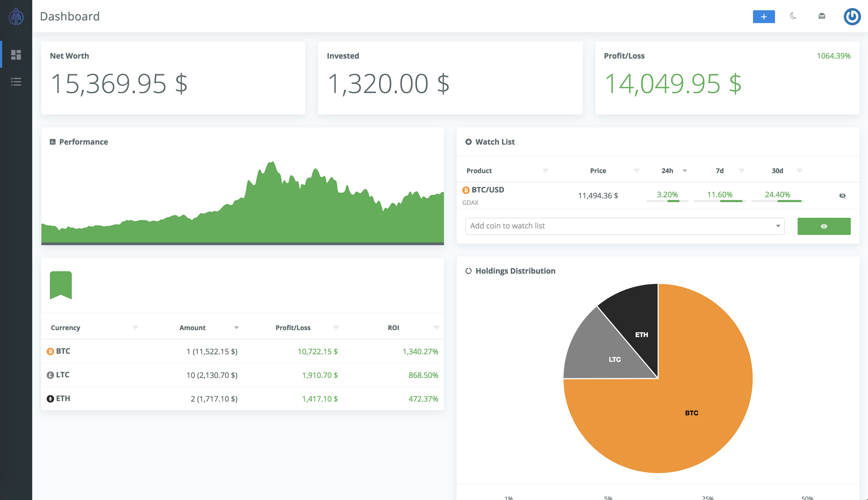Screen dimensions: 868x500
Task: Open the list view sidebar icon
Action: pos(16,82)
